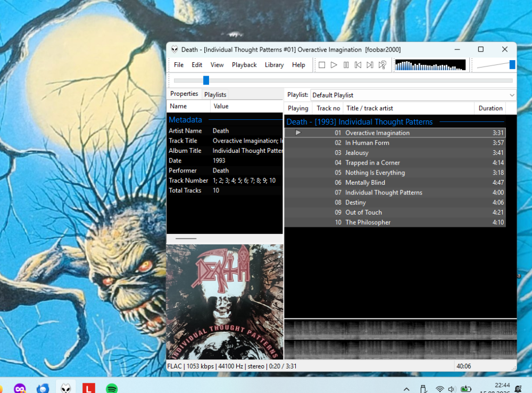Click the 40:06 total length in status bar
The image size is (532, 393).
point(463,366)
